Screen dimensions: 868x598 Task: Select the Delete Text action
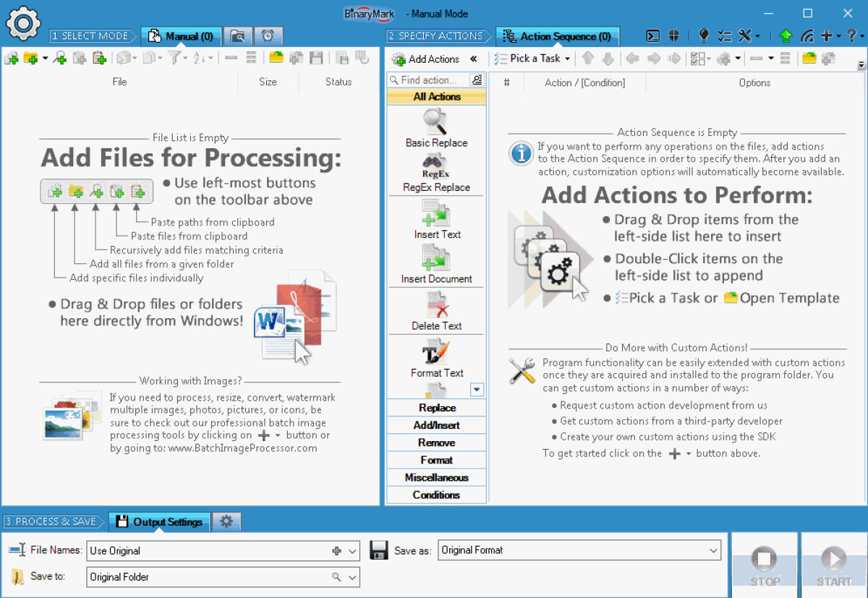click(436, 312)
